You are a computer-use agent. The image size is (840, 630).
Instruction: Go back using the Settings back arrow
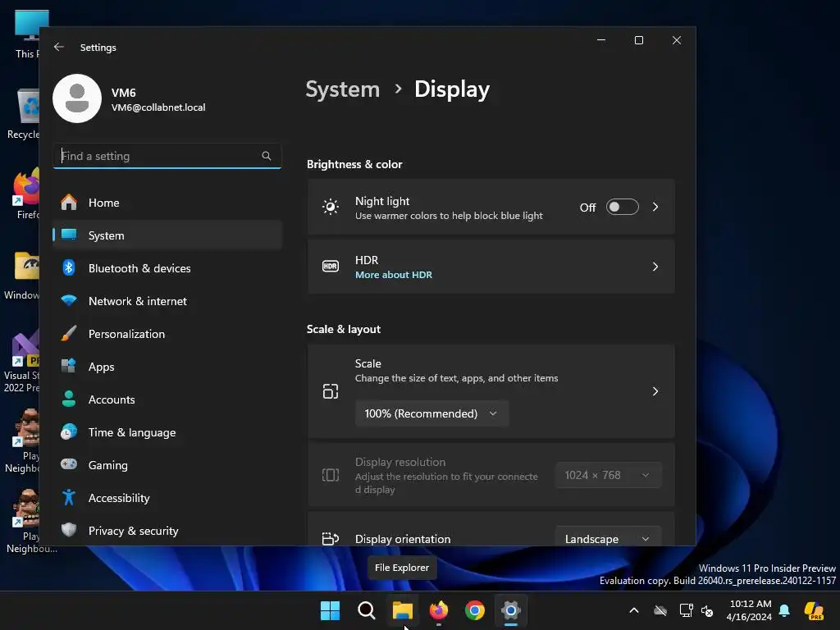pos(59,47)
